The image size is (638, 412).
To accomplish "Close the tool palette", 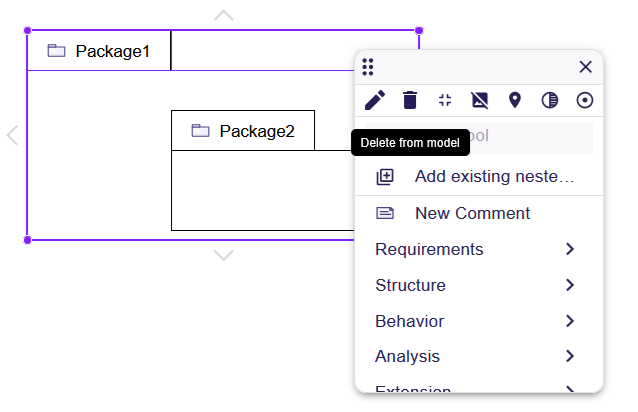I will point(586,67).
